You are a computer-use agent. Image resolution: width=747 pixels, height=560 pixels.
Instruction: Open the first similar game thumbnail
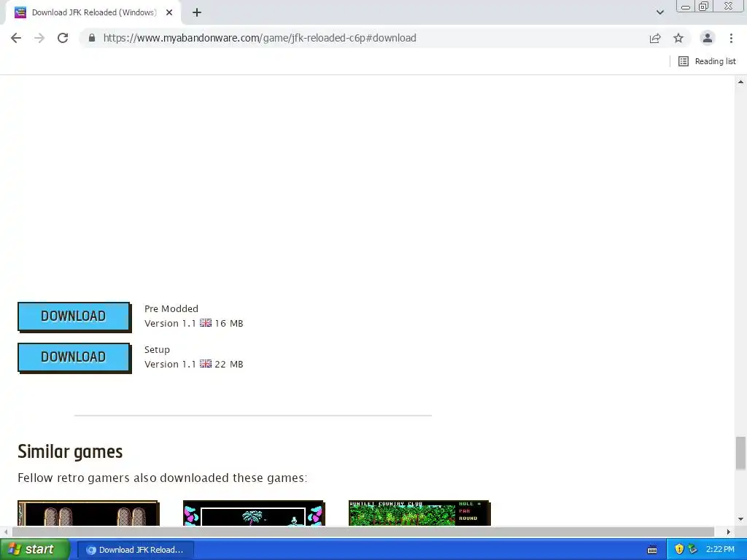point(88,513)
